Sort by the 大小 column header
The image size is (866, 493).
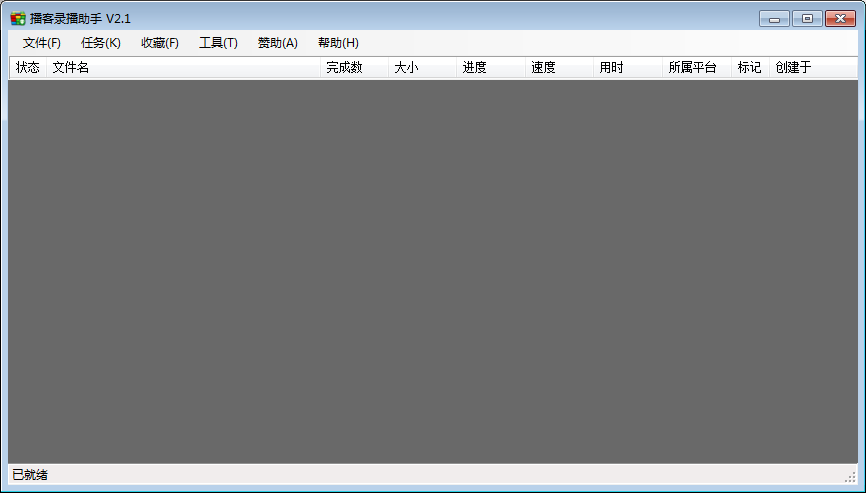[x=423, y=67]
